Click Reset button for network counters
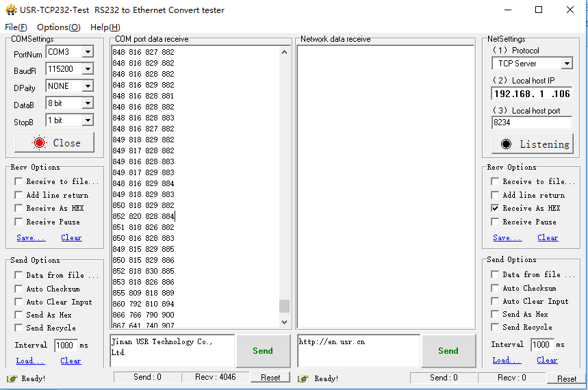This screenshot has height=390, width=588. pyautogui.click(x=566, y=379)
